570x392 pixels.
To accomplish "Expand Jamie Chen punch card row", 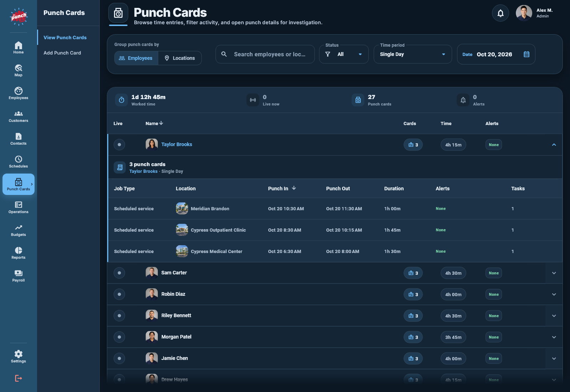I will click(554, 359).
